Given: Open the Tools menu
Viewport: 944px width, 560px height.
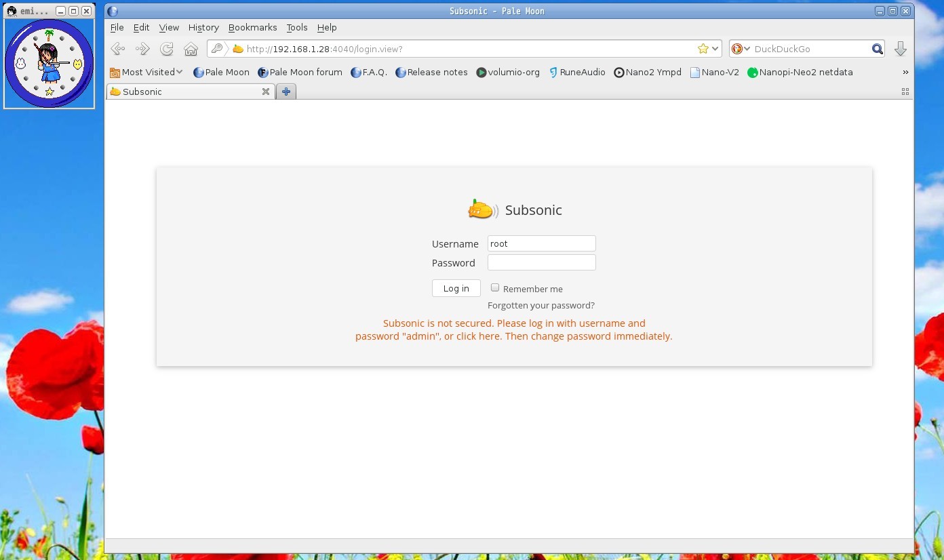Looking at the screenshot, I should click(296, 28).
